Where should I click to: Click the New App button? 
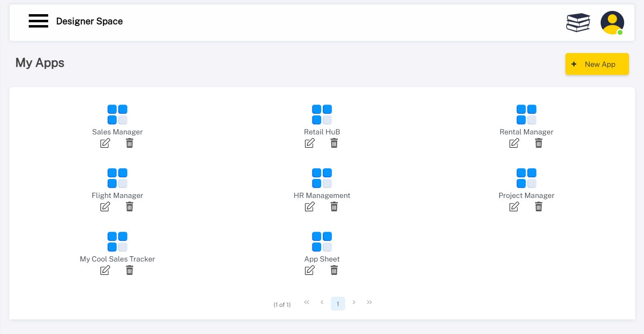[x=597, y=64]
